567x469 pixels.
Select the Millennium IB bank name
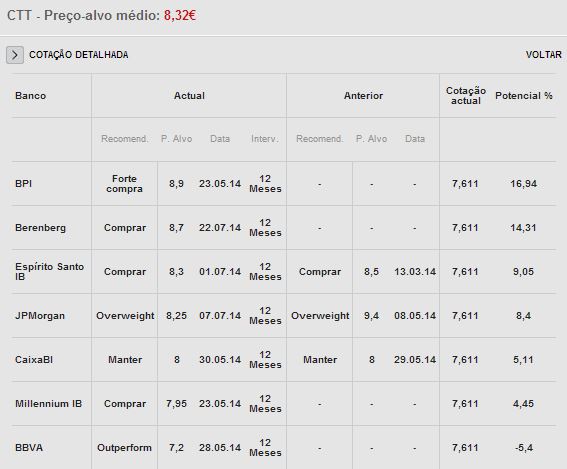pyautogui.click(x=48, y=404)
